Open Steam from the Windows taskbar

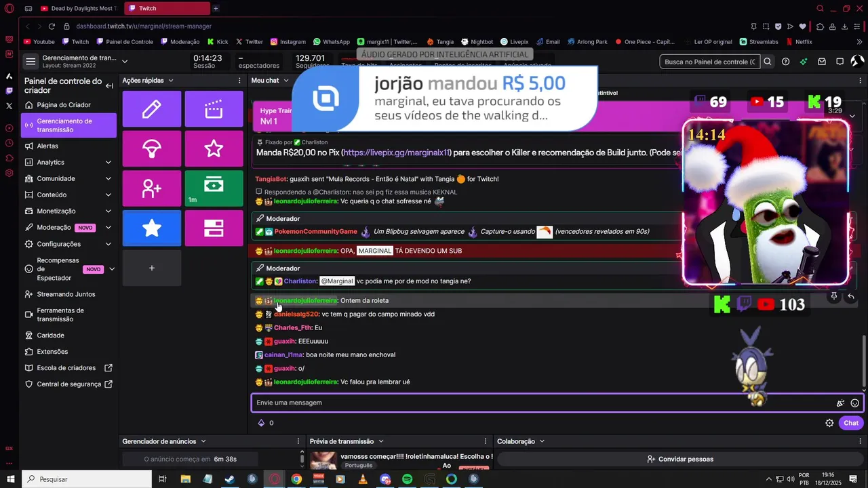click(x=230, y=479)
